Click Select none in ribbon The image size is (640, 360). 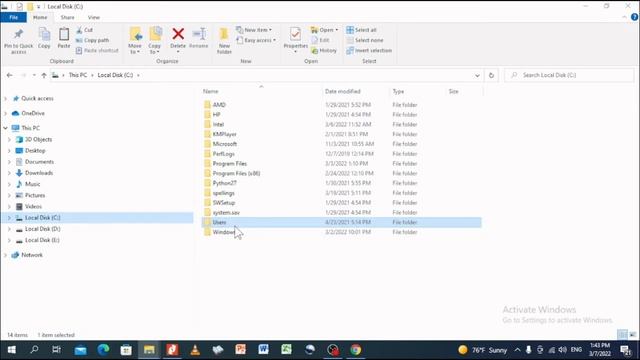point(365,40)
